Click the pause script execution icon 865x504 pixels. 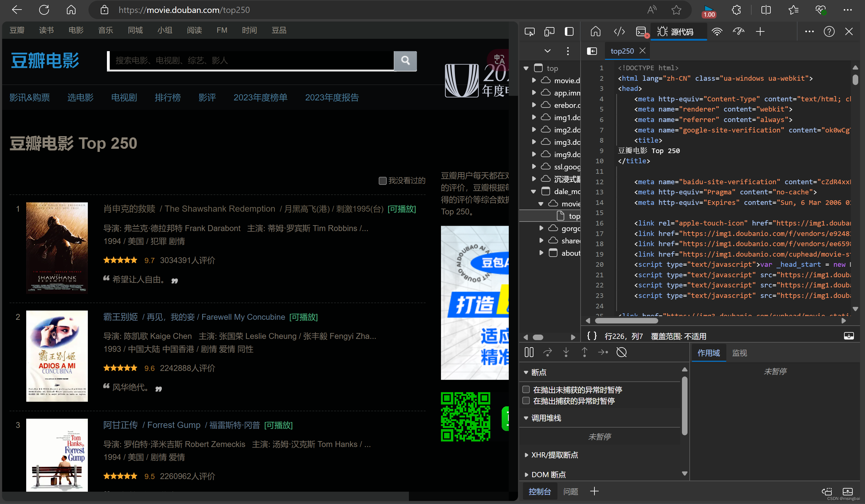tap(528, 352)
